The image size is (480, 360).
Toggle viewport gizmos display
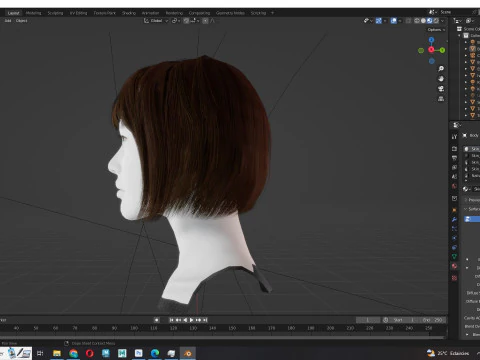[x=379, y=21]
